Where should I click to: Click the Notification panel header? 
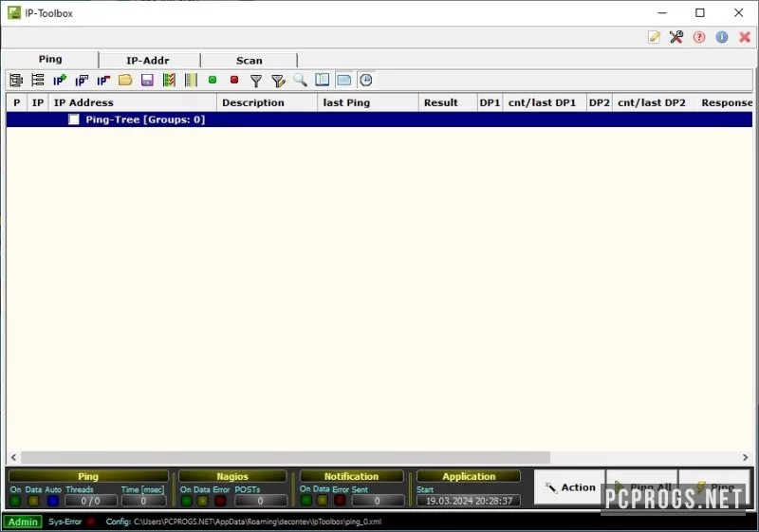click(x=351, y=476)
